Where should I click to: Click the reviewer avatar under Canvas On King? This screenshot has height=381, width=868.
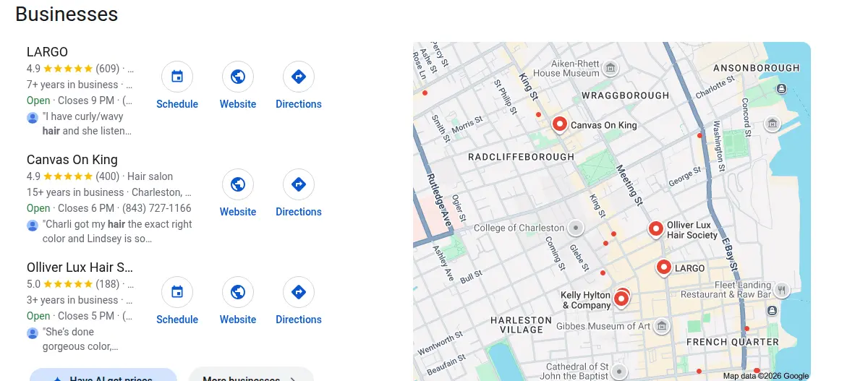tap(33, 225)
